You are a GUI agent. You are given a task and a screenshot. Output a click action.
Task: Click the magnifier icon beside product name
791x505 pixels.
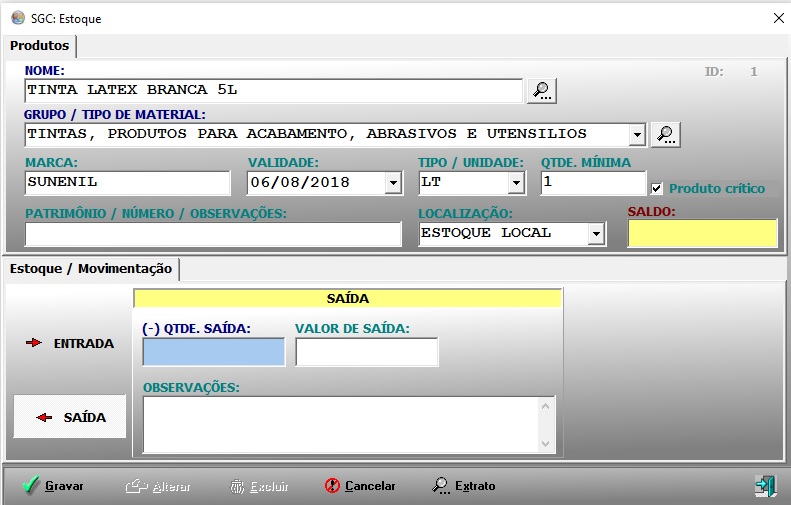[541, 91]
